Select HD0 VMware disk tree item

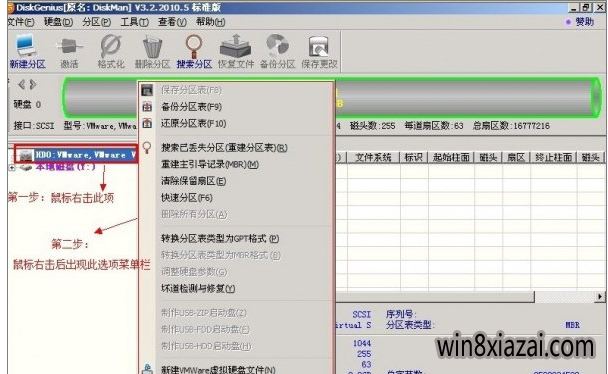(76, 155)
